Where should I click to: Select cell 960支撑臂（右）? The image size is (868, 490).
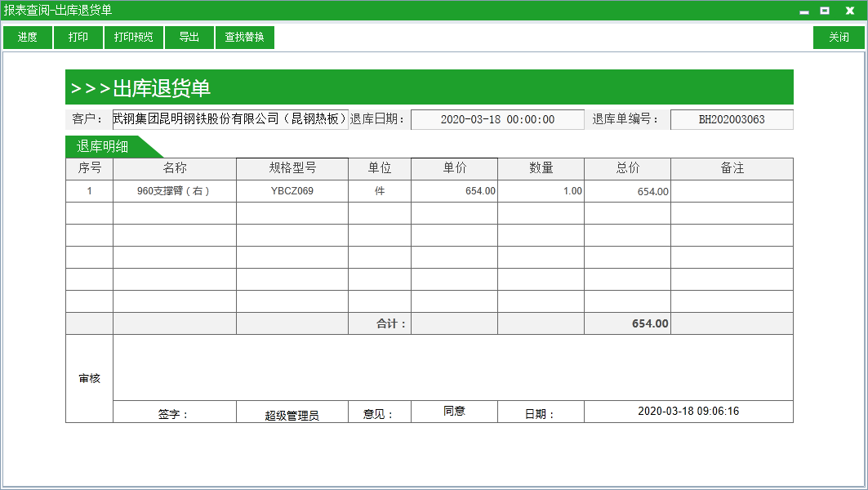tap(175, 191)
